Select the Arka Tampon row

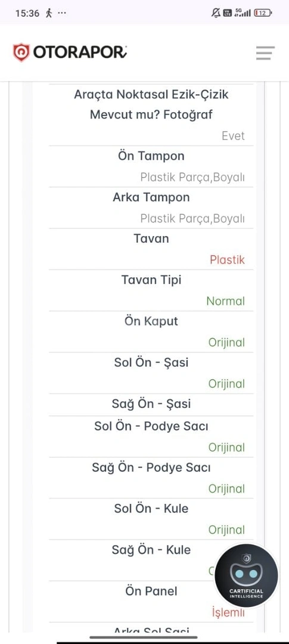pyautogui.click(x=151, y=208)
